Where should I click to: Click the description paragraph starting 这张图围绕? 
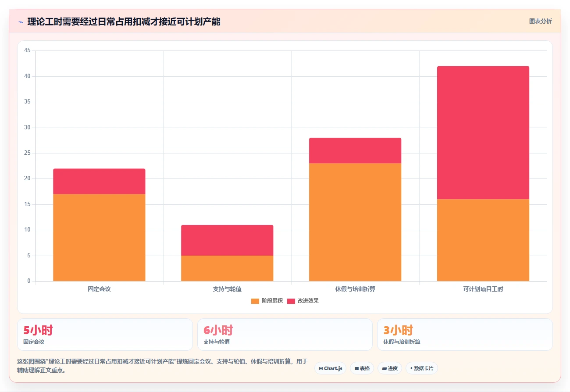162,366
